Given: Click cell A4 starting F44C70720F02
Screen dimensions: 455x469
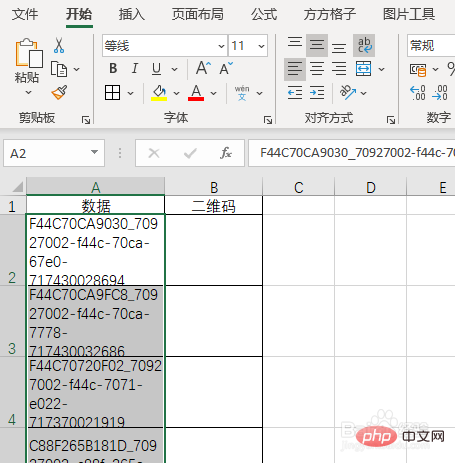Looking at the screenshot, I should click(x=95, y=392).
